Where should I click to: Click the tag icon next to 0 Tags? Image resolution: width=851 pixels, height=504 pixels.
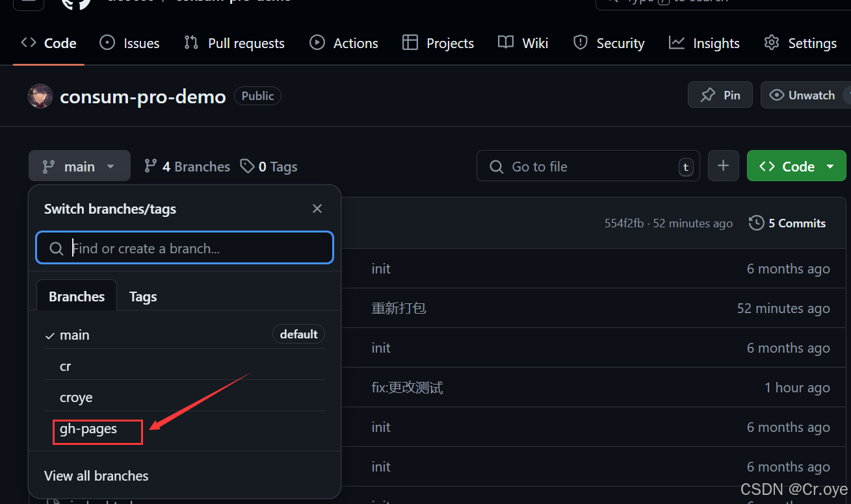(247, 166)
